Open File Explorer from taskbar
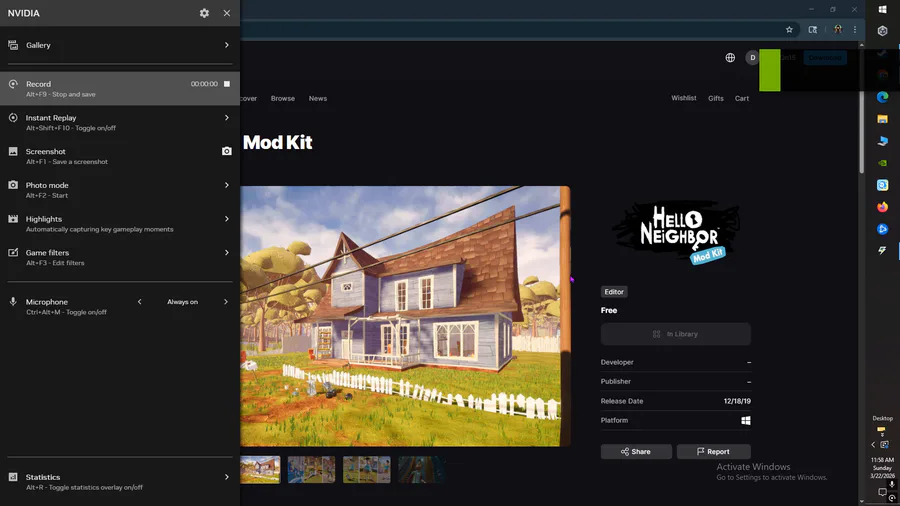 pos(883,119)
